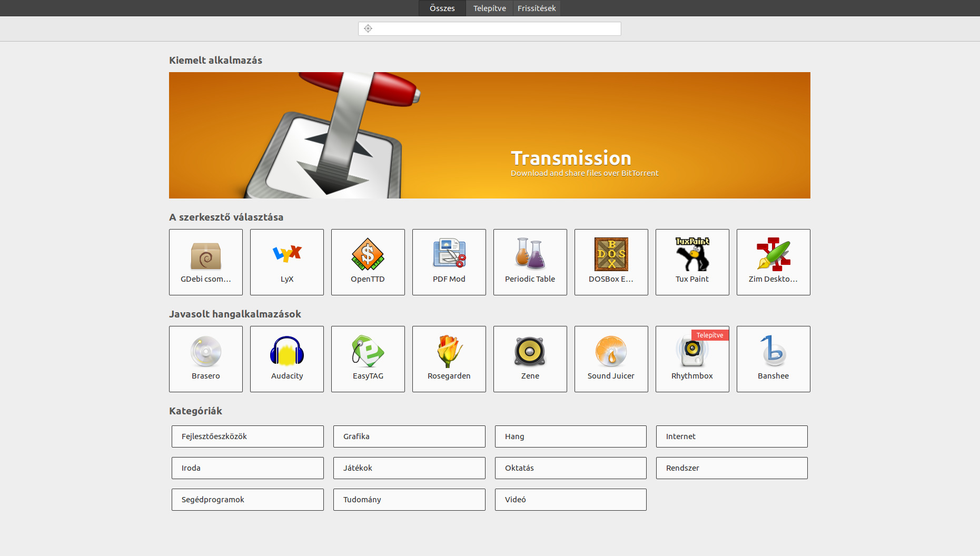Open the Banshee app icon
This screenshot has height=556, width=980.
tap(774, 351)
